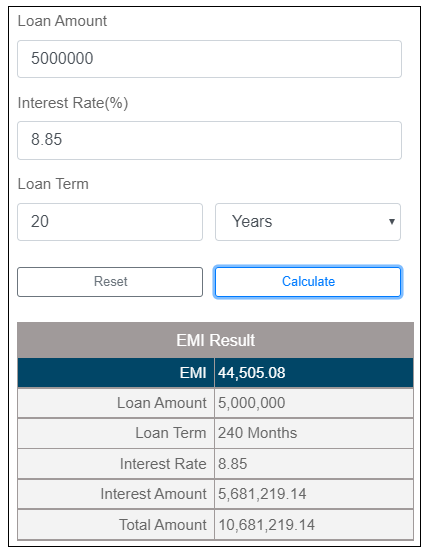Image resolution: width=429 pixels, height=551 pixels.
Task: Click the Total Amount value 10,681,219.14
Action: 267,525
